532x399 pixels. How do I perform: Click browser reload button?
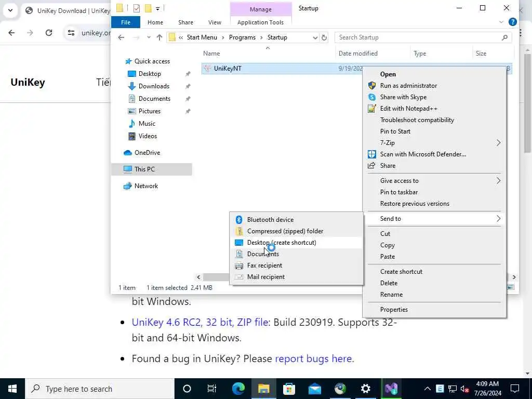49,33
